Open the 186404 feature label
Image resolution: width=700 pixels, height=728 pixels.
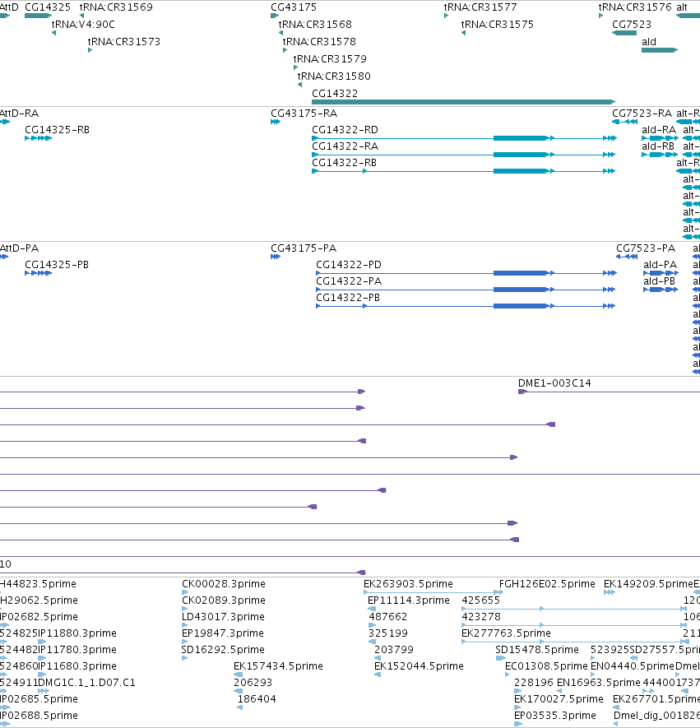click(x=257, y=699)
